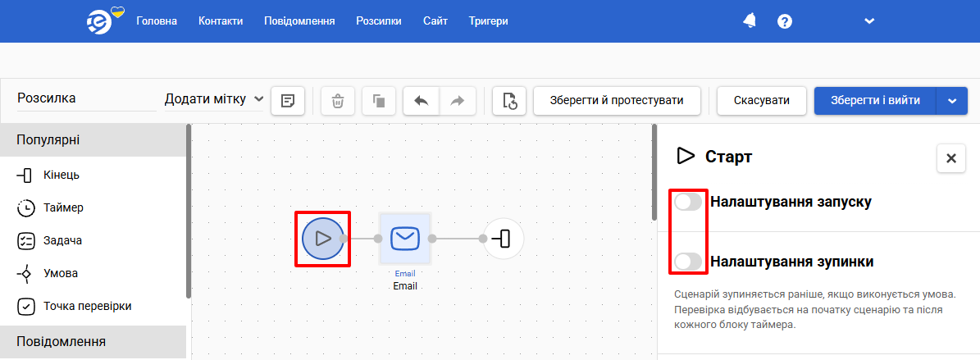Click the notes icon in toolbar
Screen dimensions: 980x360
pyautogui.click(x=288, y=101)
